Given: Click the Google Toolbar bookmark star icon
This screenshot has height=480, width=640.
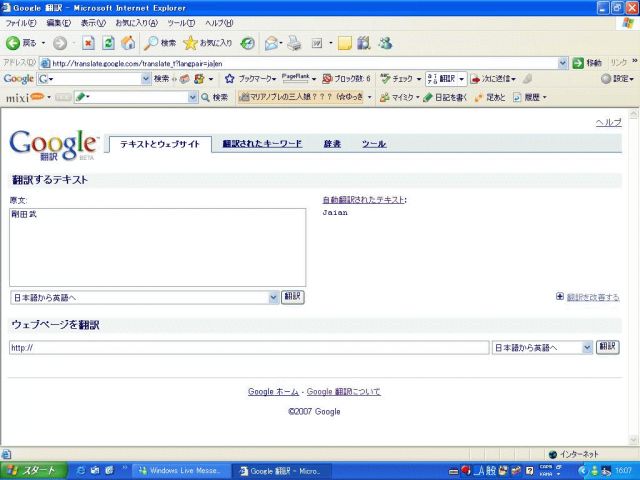Looking at the screenshot, I should point(230,78).
